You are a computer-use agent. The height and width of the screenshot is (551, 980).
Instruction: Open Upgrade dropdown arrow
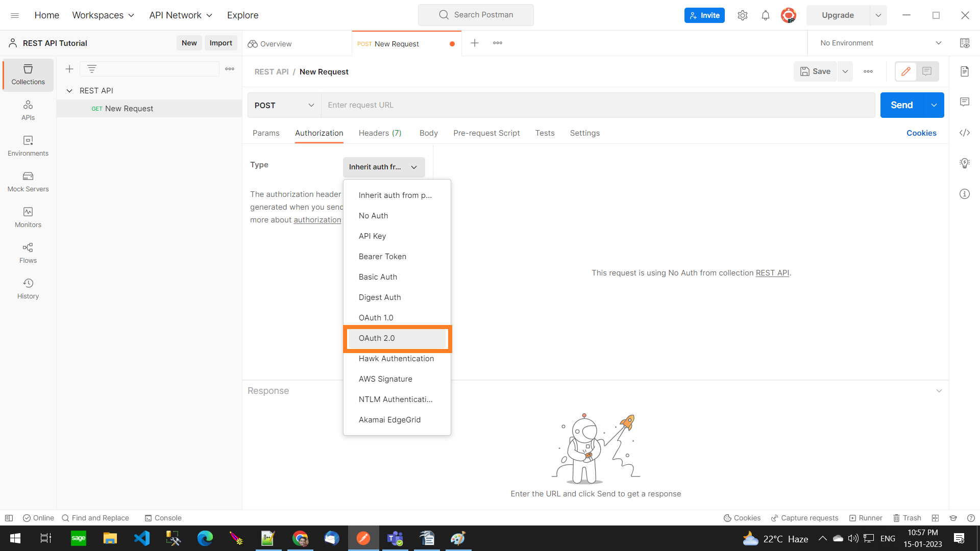878,15
